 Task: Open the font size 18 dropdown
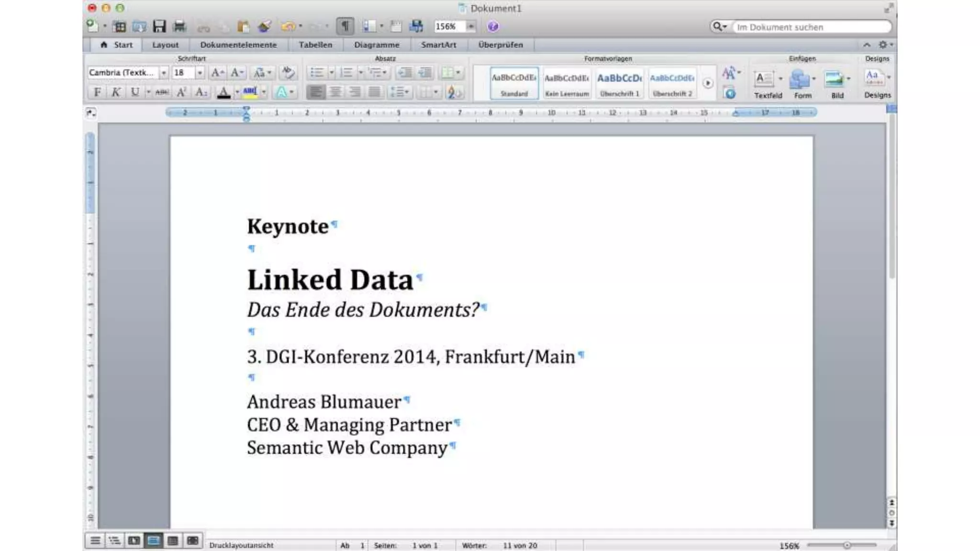coord(200,73)
